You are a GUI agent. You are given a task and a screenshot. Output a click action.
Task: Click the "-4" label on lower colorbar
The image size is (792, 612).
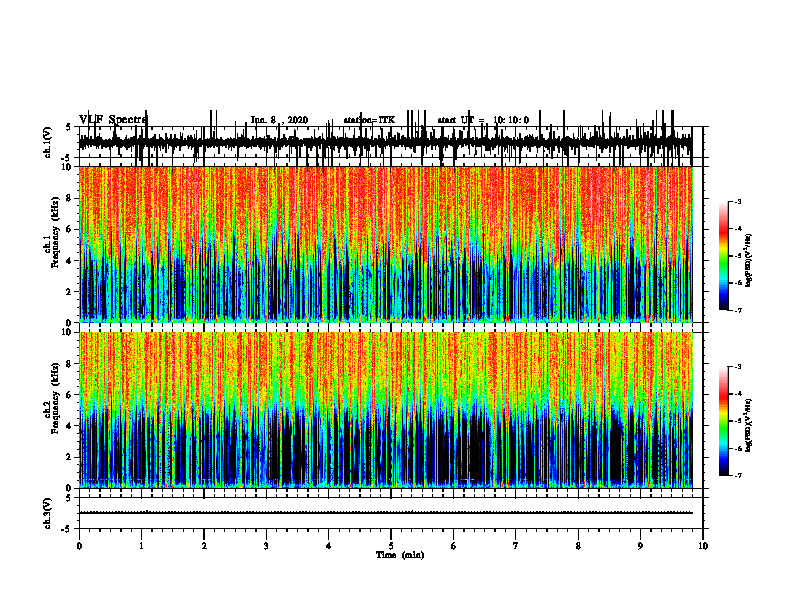[x=737, y=394]
